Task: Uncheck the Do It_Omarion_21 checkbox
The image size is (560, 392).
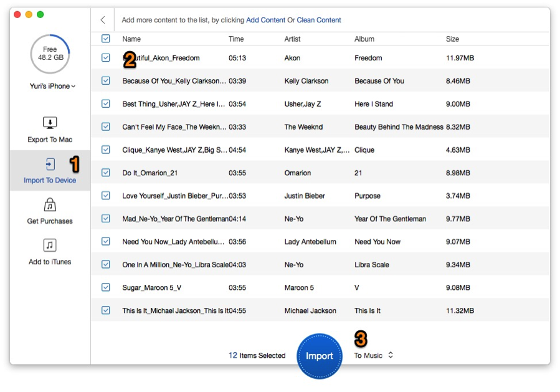Action: [x=106, y=173]
